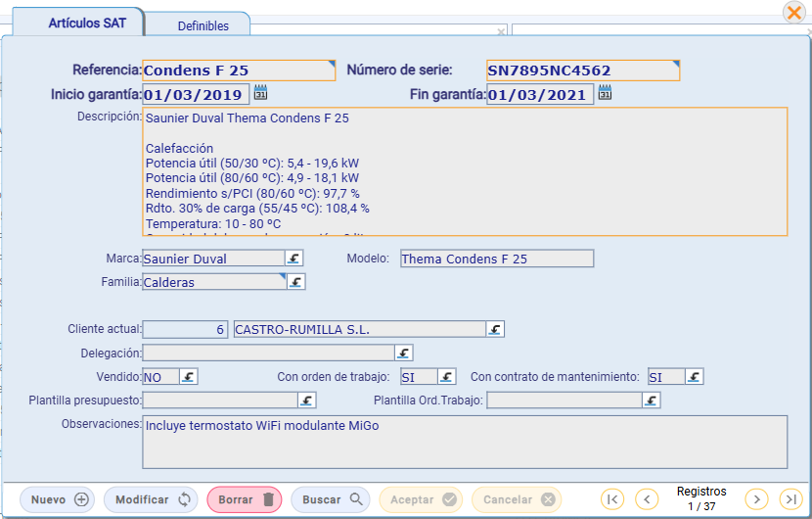Screen dimensions: 812x519
Task: Click the Familia field Calderas
Action: click(x=214, y=282)
